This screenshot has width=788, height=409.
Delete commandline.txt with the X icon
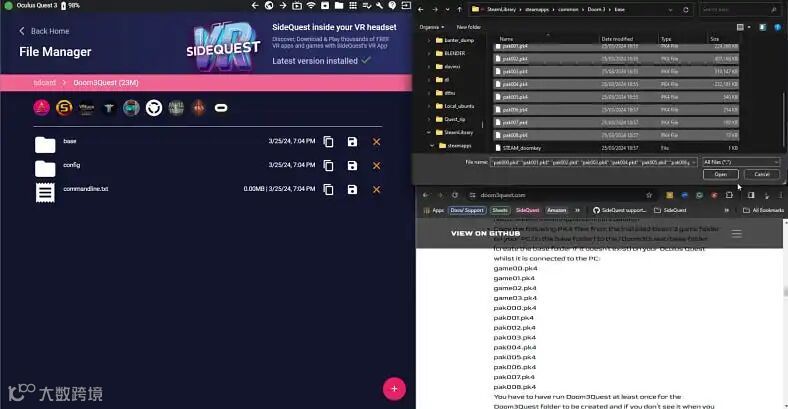coord(376,189)
